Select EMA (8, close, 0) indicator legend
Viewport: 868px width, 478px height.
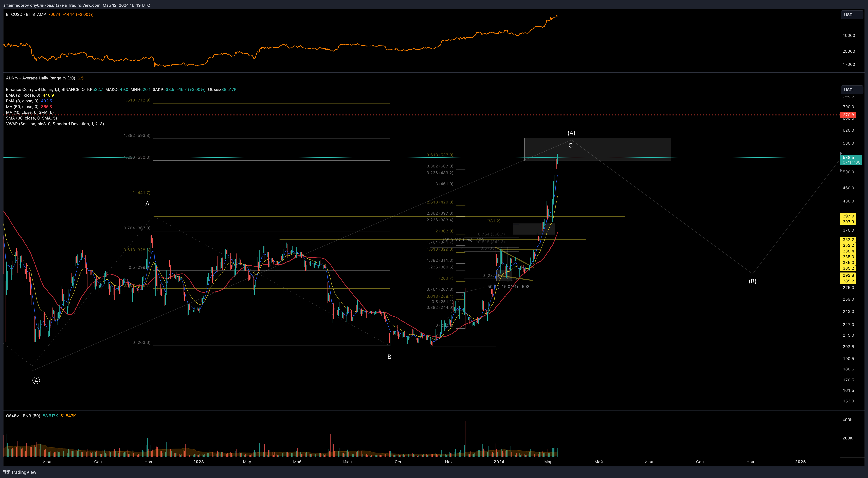29,101
